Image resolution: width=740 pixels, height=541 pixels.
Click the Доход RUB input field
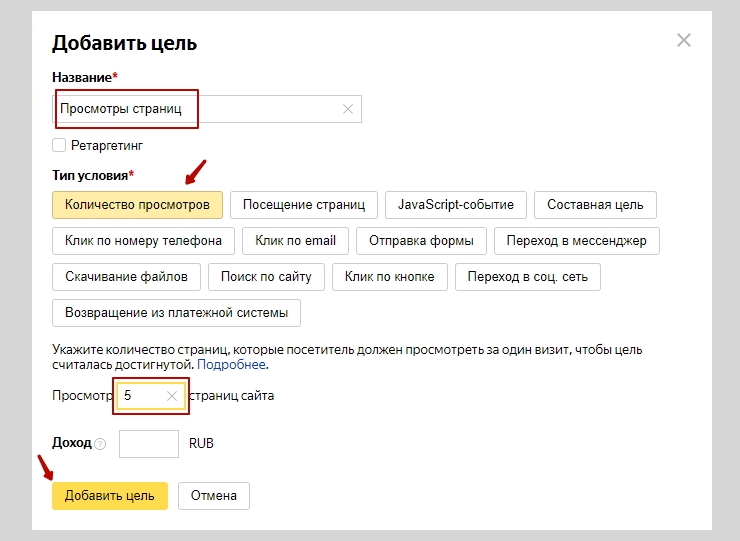[x=148, y=443]
